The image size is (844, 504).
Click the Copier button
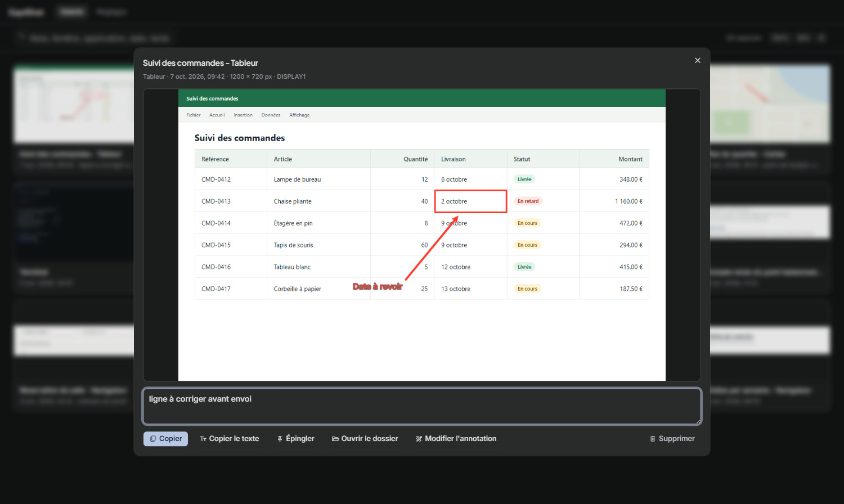coord(166,439)
